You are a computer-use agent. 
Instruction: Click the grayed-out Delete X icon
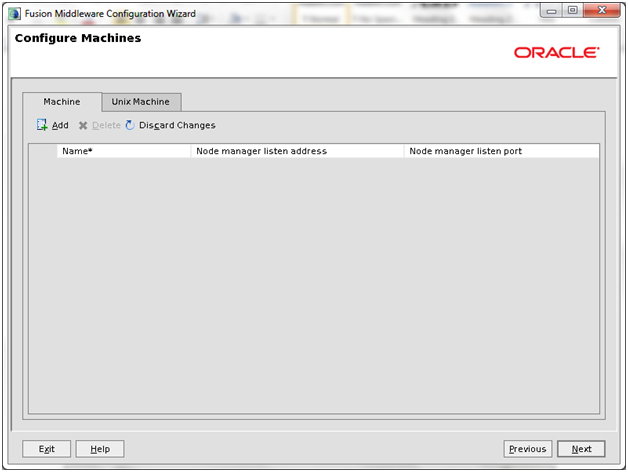pyautogui.click(x=83, y=125)
